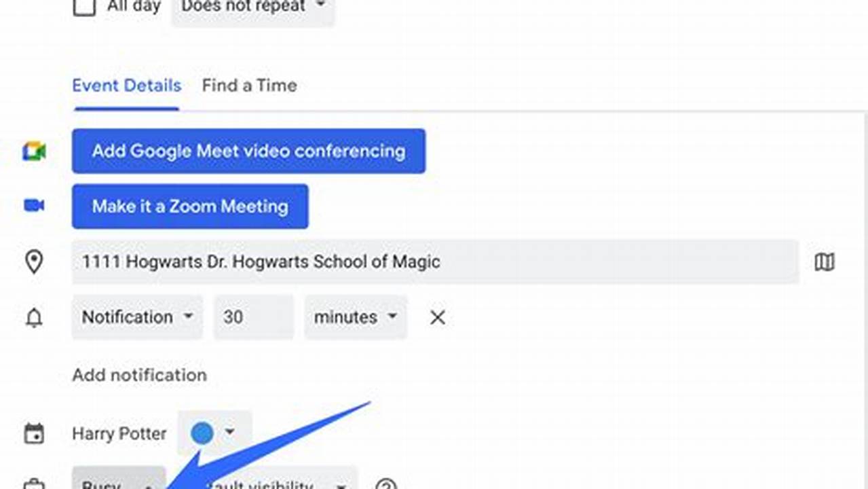The height and width of the screenshot is (489, 868).
Task: Click the location pin icon
Action: click(34, 262)
